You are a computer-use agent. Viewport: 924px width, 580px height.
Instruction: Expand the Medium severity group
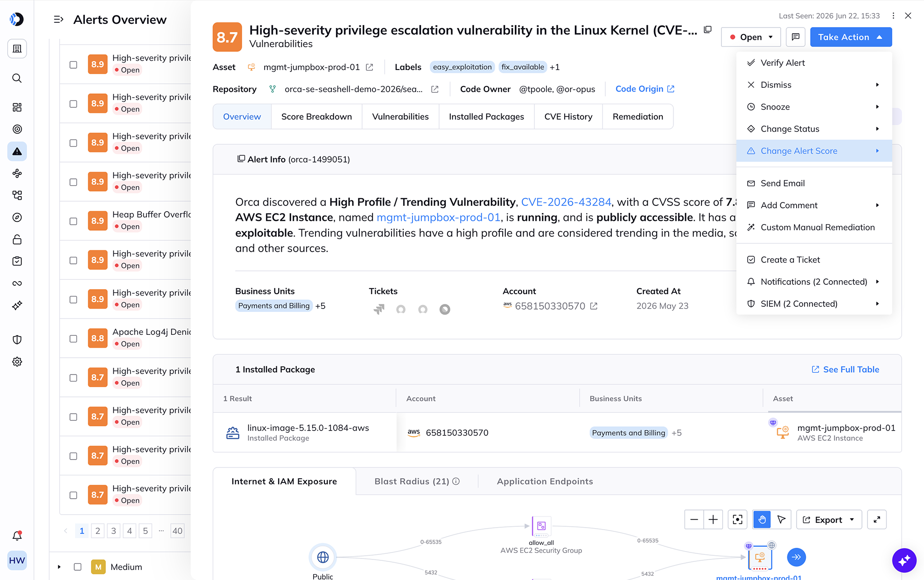[59, 567]
